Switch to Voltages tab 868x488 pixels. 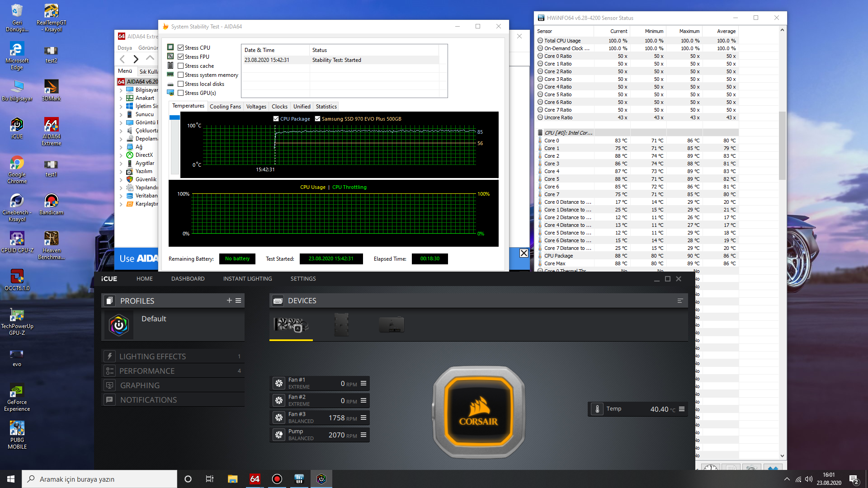tap(256, 107)
